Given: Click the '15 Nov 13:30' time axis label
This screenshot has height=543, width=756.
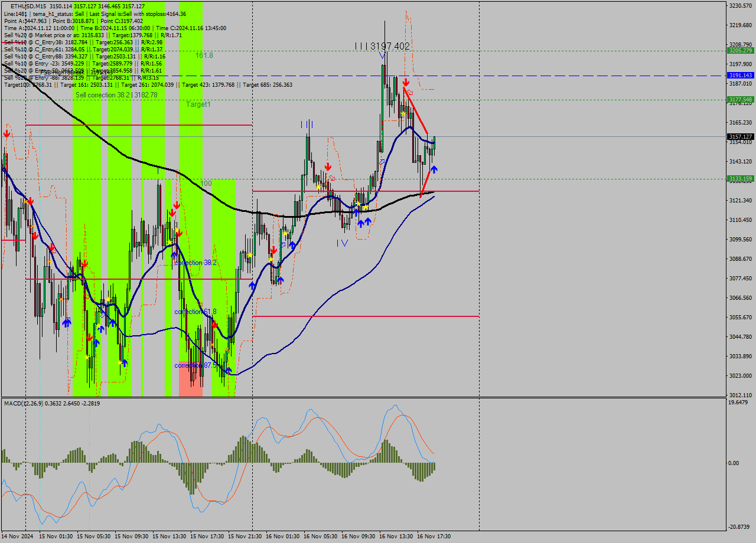Looking at the screenshot, I should [170, 537].
